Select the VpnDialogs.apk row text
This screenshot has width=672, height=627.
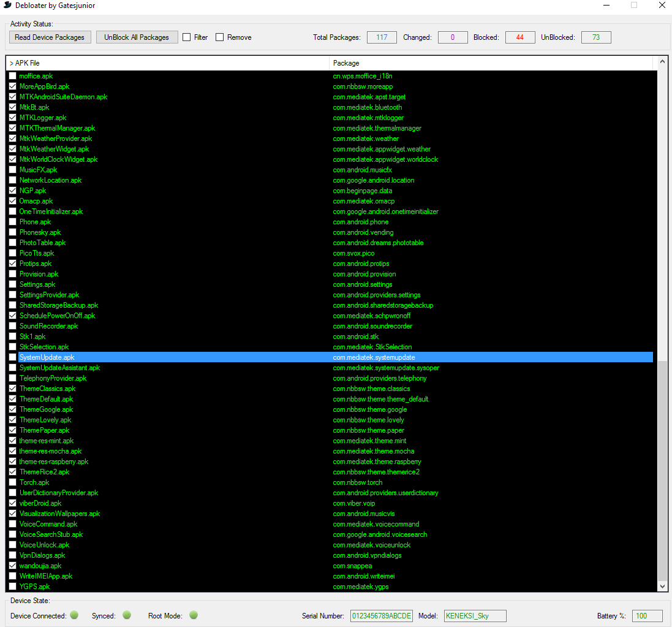click(x=42, y=555)
